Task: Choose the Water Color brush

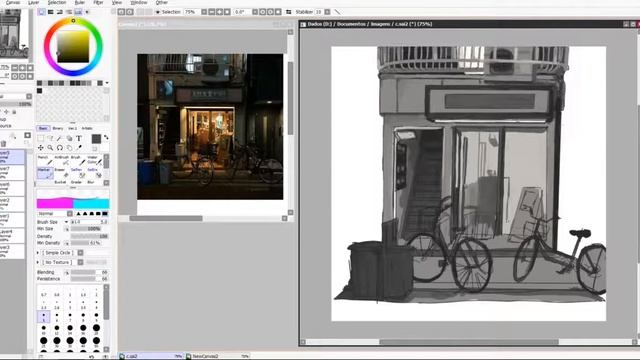Action: pyautogui.click(x=94, y=160)
